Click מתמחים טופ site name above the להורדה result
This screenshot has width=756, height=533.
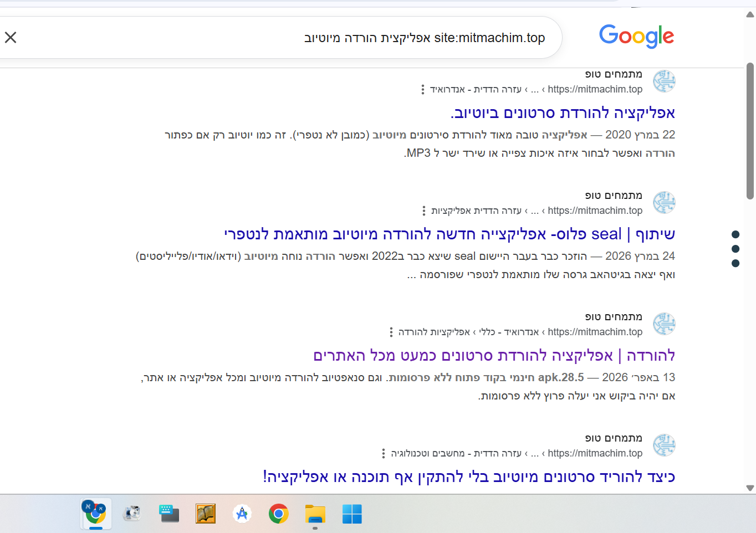[x=614, y=316]
